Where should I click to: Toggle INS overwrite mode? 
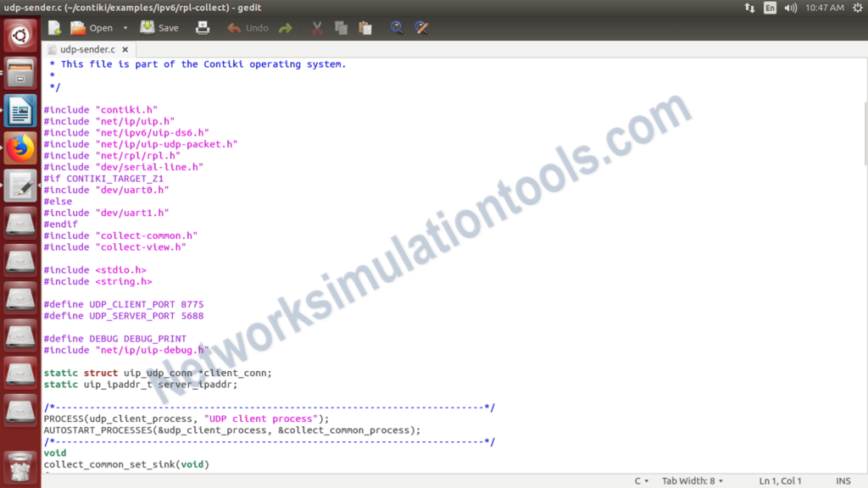click(843, 480)
